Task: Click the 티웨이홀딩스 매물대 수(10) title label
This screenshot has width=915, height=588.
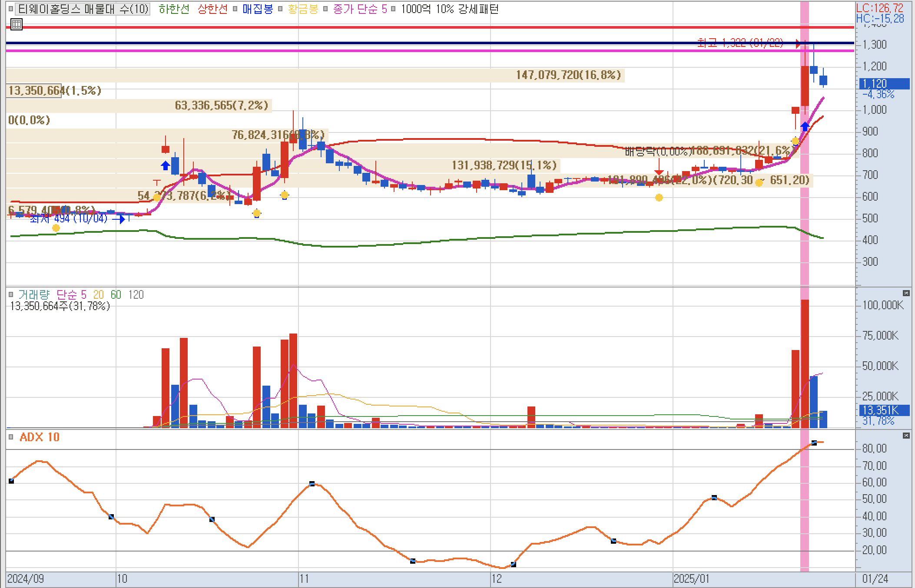Action: pyautogui.click(x=83, y=9)
